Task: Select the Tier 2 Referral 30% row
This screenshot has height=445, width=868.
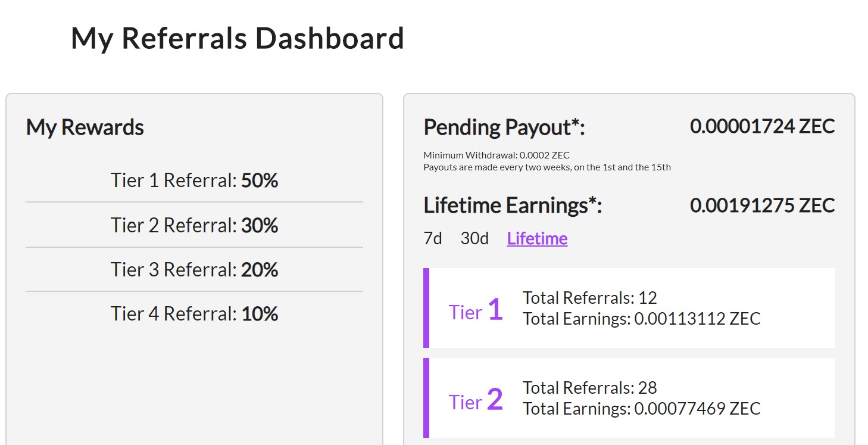Action: coord(194,225)
